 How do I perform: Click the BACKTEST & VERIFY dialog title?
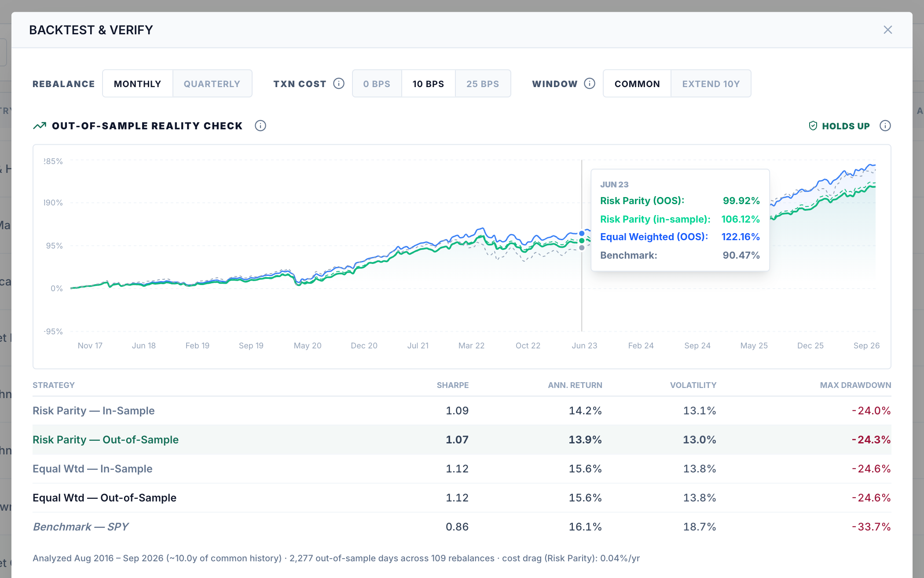[91, 30]
